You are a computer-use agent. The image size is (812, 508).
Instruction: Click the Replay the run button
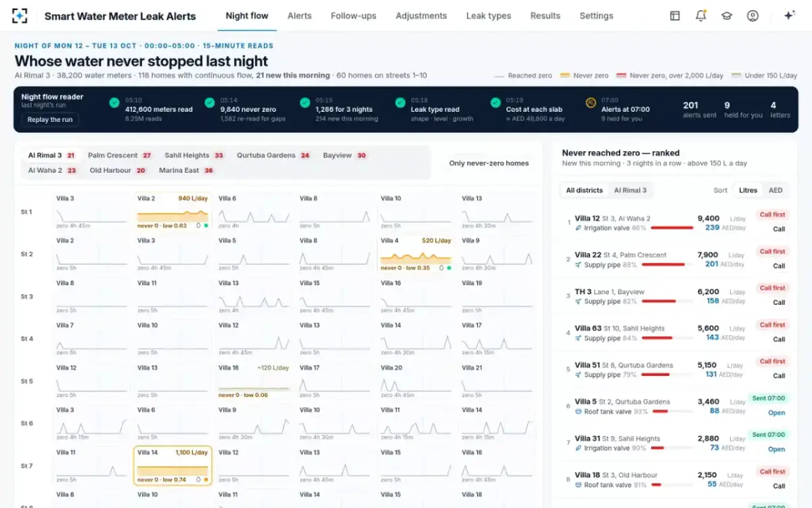[51, 120]
